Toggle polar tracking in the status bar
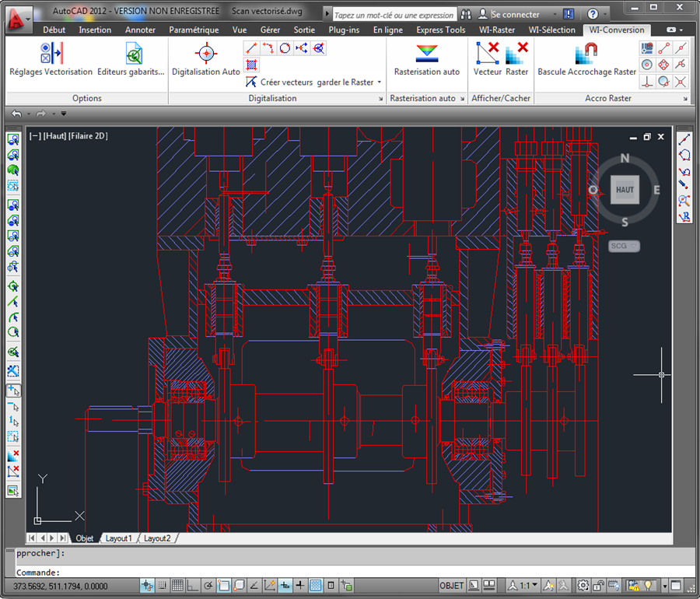Screen dimensions: 700x599 (x=208, y=585)
